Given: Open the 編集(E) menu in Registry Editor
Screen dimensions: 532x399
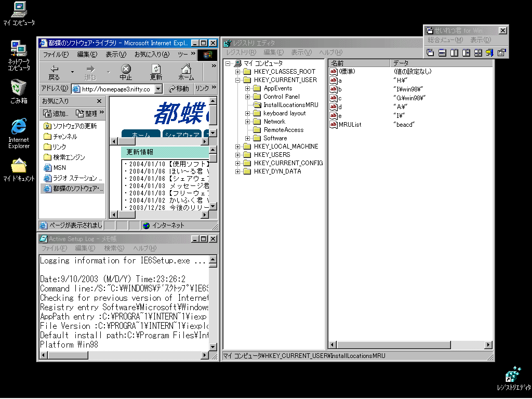Looking at the screenshot, I should 273,52.
